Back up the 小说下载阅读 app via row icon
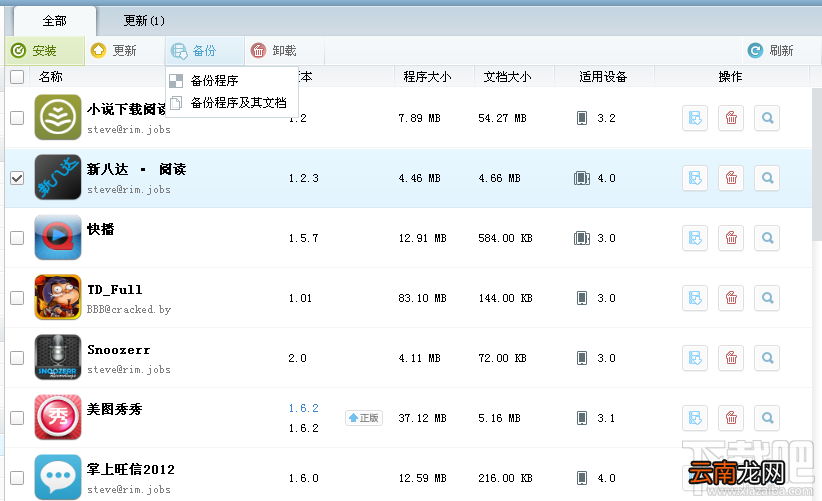 pyautogui.click(x=695, y=118)
